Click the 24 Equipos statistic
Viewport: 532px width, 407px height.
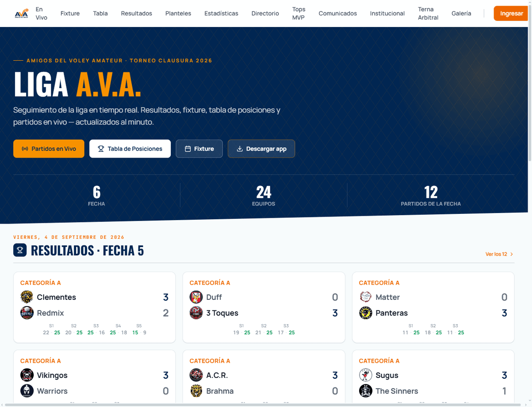coord(264,196)
